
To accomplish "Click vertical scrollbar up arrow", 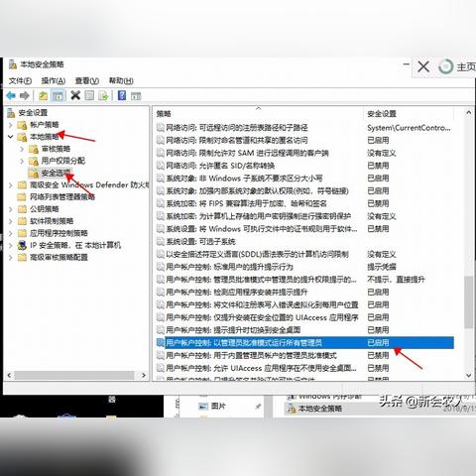I will pos(469,113).
